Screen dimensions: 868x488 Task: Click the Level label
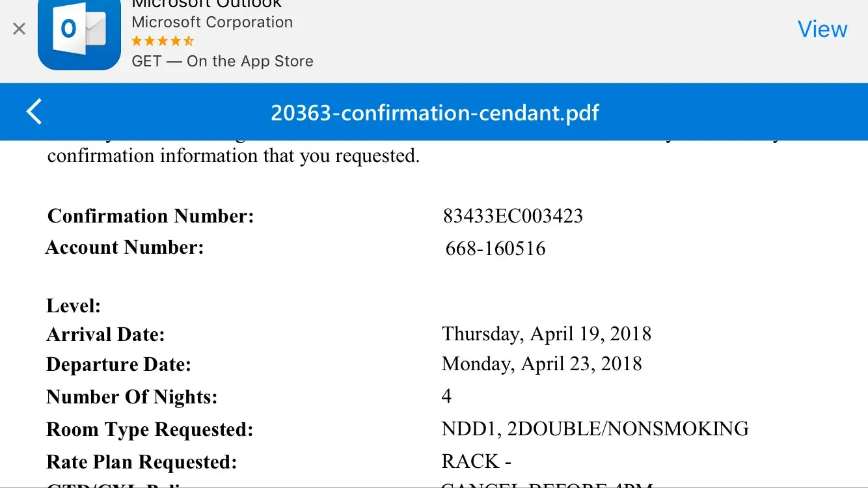74,305
